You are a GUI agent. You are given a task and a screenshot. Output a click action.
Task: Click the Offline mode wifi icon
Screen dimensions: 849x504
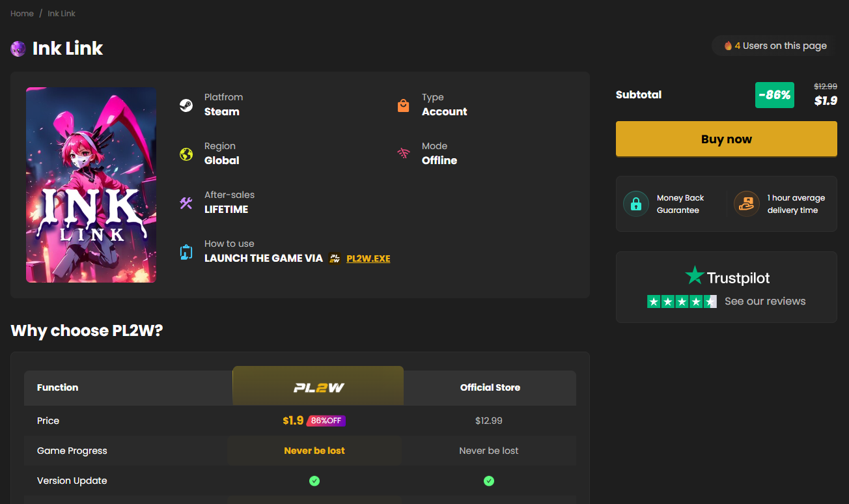tap(404, 154)
